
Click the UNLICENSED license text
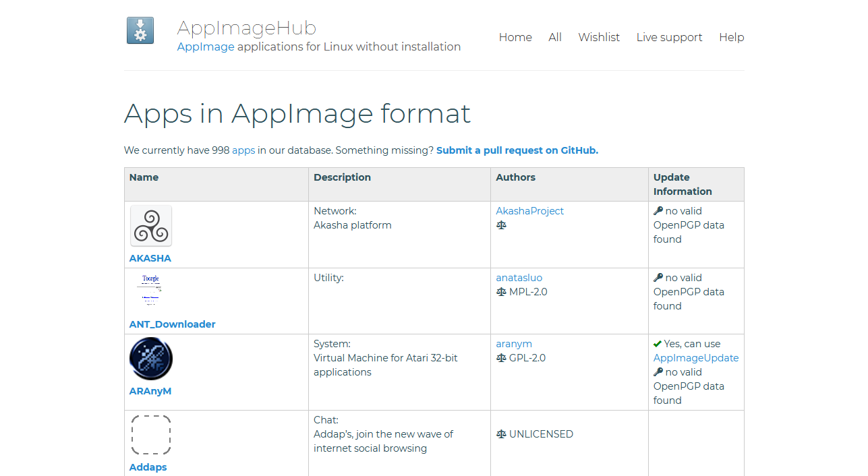(542, 434)
